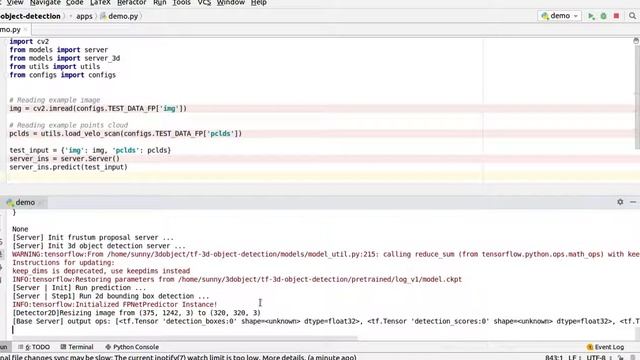Click the console line 'Instructions for updating:'
Image resolution: width=640 pixels, height=360 pixels.
(x=63, y=262)
